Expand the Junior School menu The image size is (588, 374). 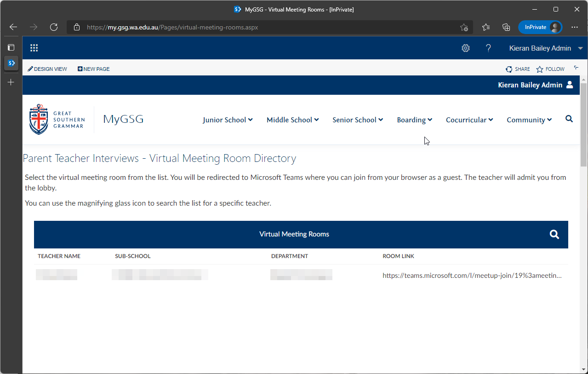228,120
